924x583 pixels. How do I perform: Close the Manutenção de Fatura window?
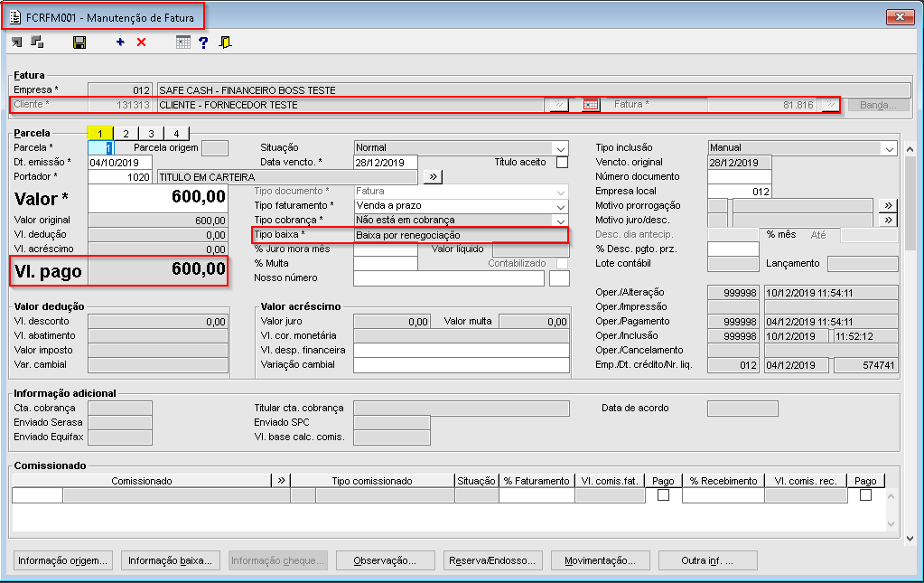point(900,16)
